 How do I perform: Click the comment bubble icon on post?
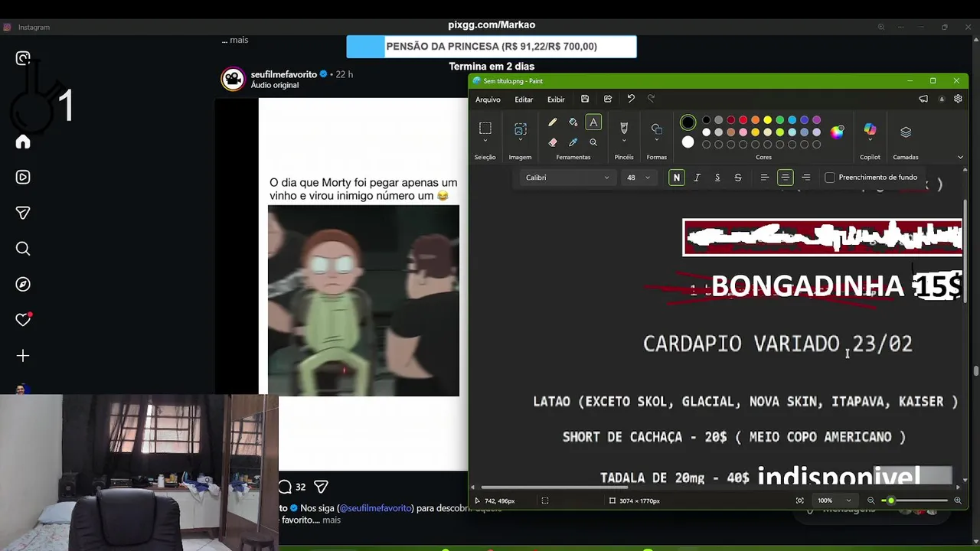pos(285,487)
